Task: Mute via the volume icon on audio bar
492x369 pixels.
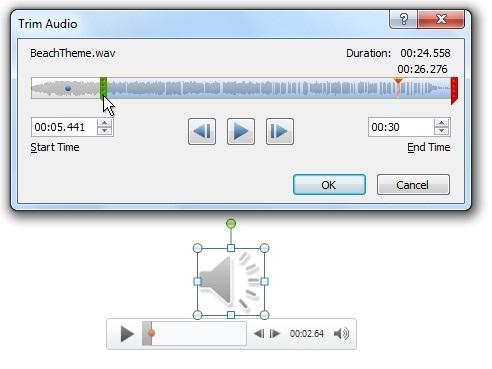Action: (341, 333)
